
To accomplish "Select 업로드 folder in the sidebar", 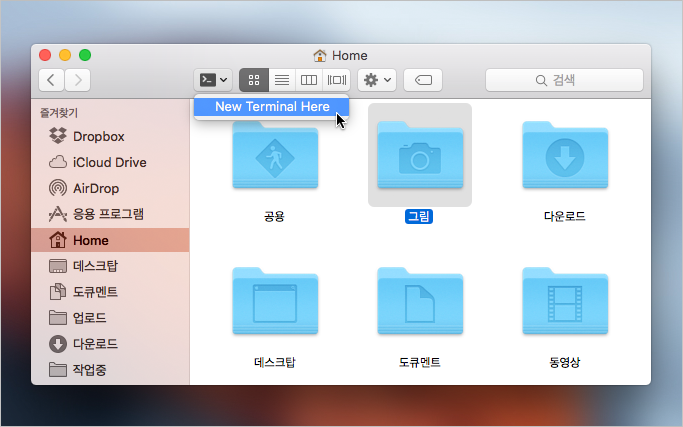I will click(110, 318).
